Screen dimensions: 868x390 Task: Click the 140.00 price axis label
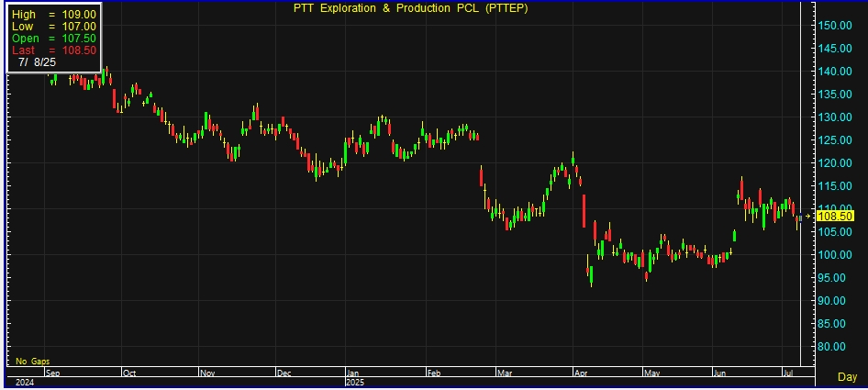point(835,71)
